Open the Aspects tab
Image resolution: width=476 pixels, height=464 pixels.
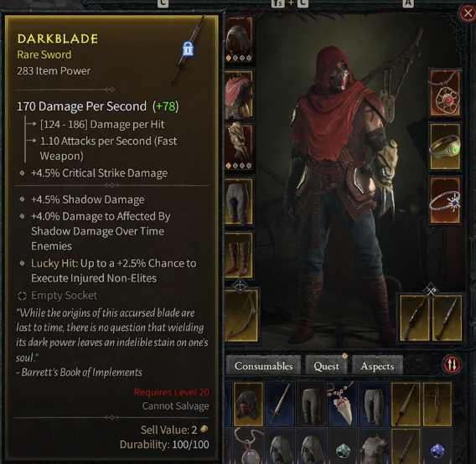coord(377,366)
